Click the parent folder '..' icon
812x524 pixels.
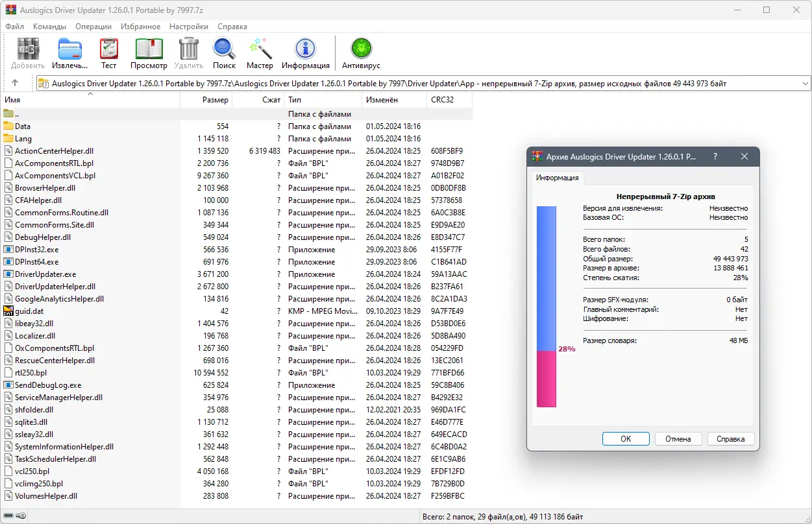8,114
